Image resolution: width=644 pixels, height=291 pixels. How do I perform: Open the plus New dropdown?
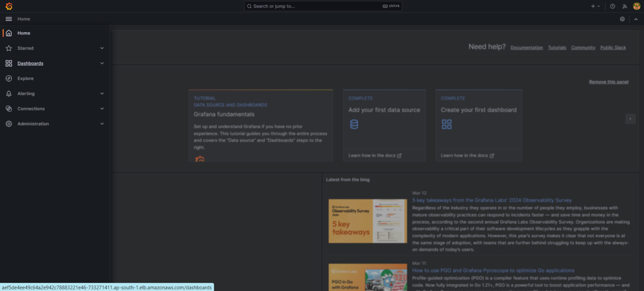595,6
